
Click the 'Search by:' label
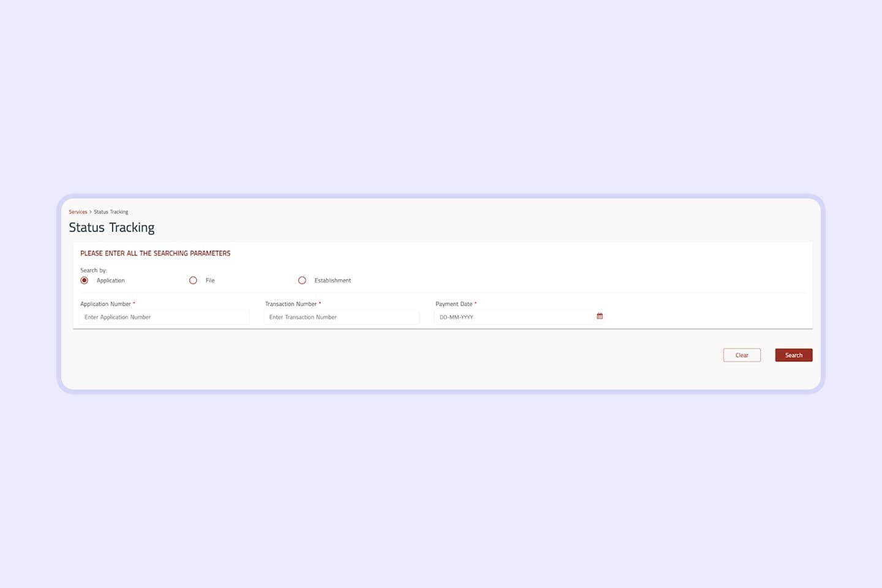point(94,270)
